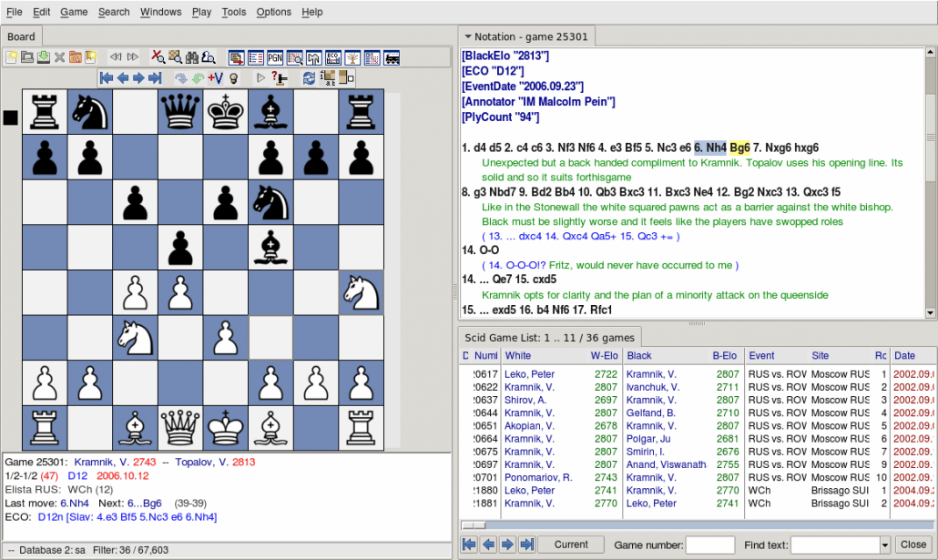Screen dimensions: 938x560
Task: Click inside the Game number input field
Action: (709, 545)
